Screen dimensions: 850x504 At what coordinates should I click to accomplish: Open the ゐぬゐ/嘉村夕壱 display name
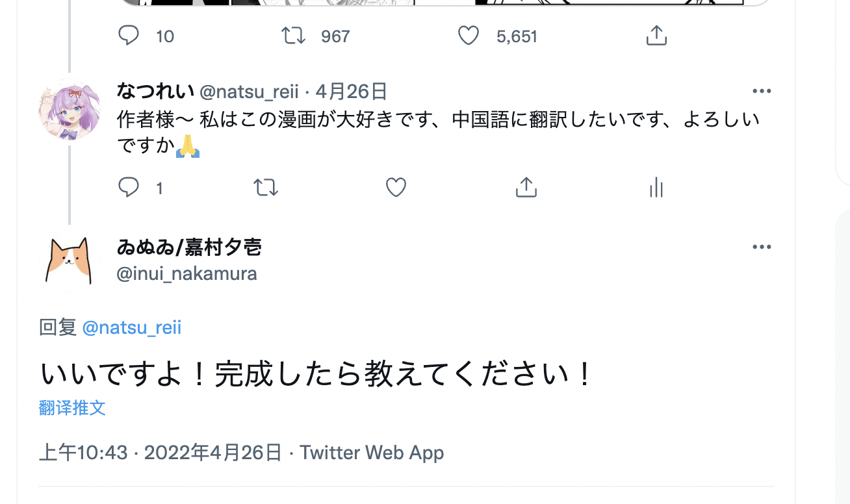click(x=189, y=247)
